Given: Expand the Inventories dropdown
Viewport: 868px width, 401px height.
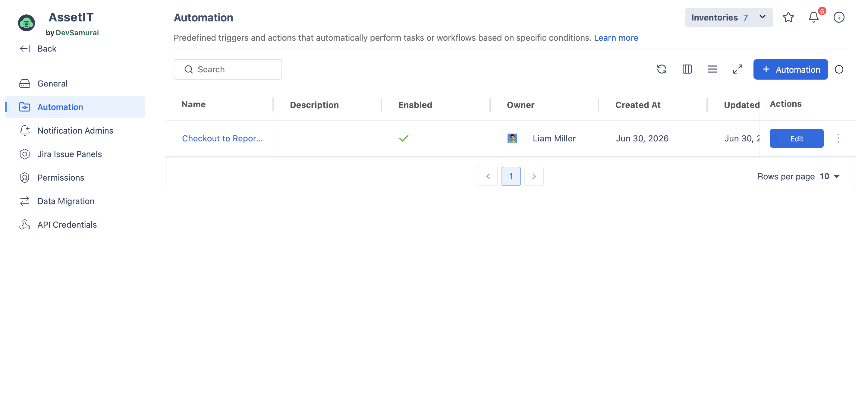Looking at the screenshot, I should tap(729, 17).
